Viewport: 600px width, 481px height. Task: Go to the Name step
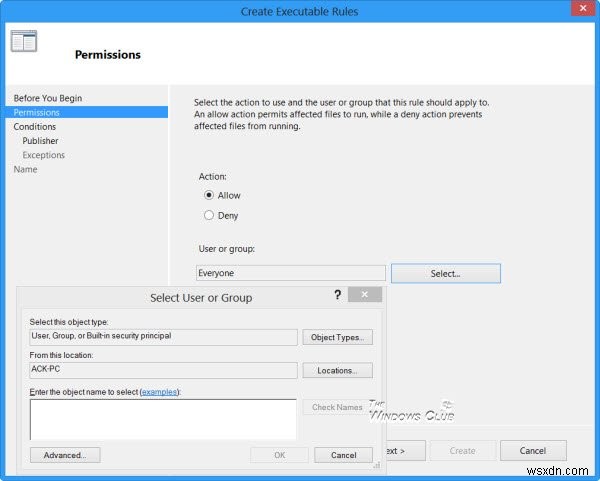pos(26,169)
